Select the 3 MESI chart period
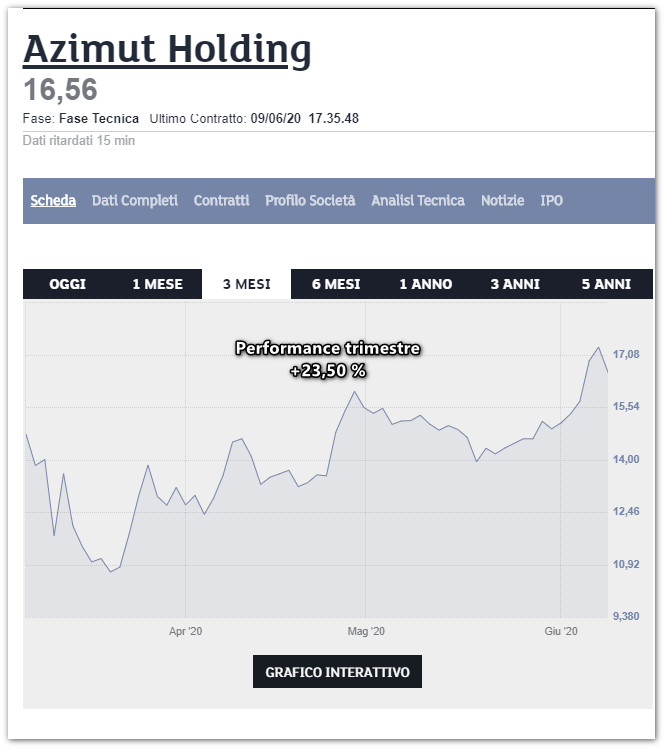Viewport: 664px width, 748px height. tap(247, 284)
